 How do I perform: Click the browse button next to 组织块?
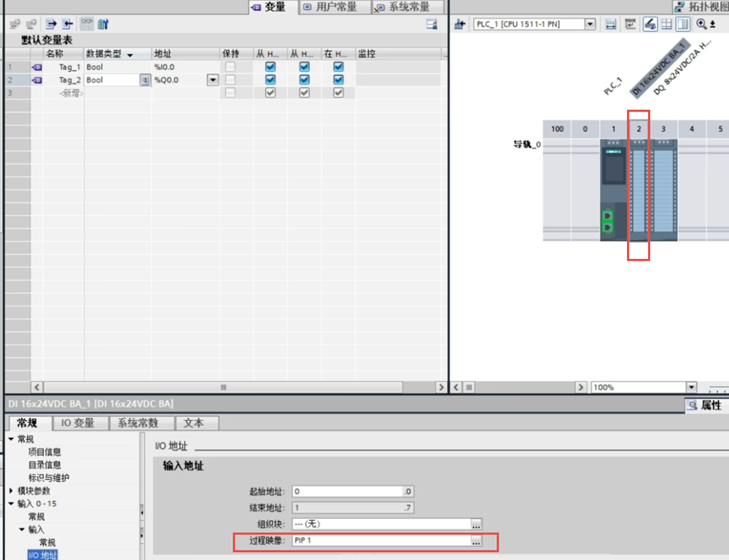(476, 524)
